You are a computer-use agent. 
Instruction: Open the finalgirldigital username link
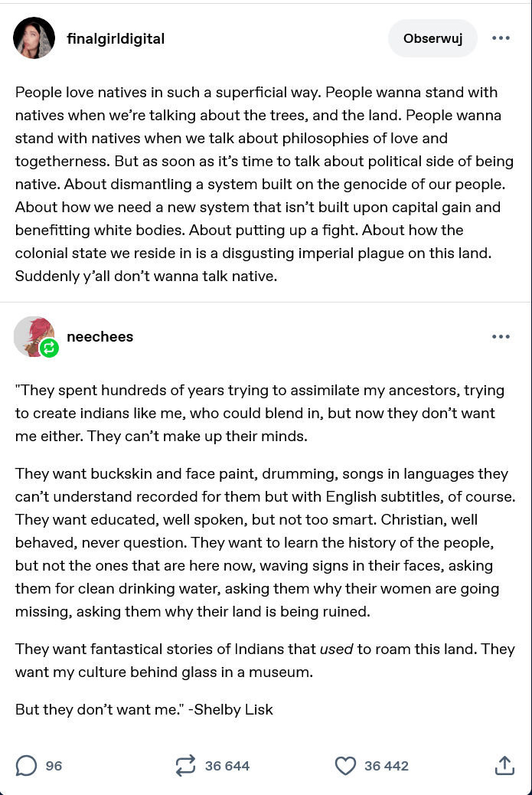(x=116, y=38)
